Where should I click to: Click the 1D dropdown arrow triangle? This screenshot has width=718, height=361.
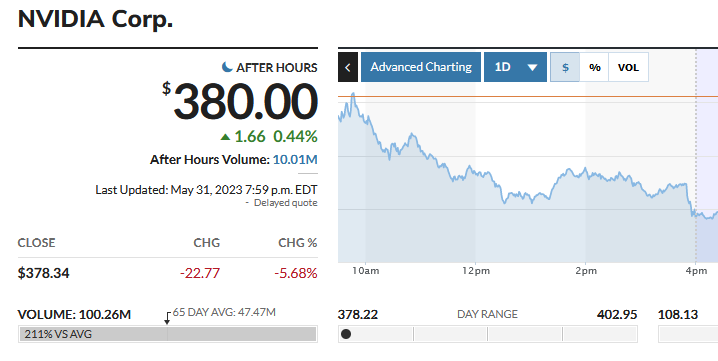click(x=532, y=68)
